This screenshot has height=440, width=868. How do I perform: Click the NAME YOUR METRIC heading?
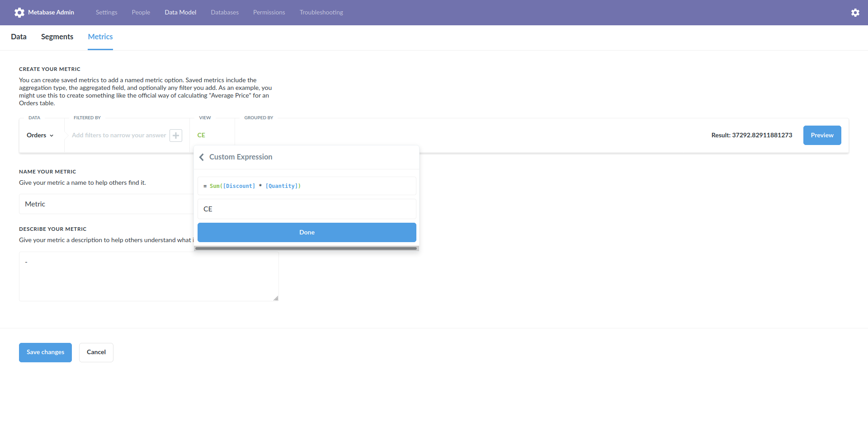click(x=47, y=172)
